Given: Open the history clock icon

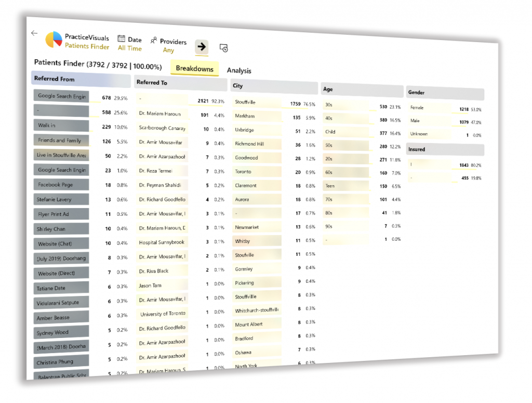Looking at the screenshot, I should [x=224, y=48].
